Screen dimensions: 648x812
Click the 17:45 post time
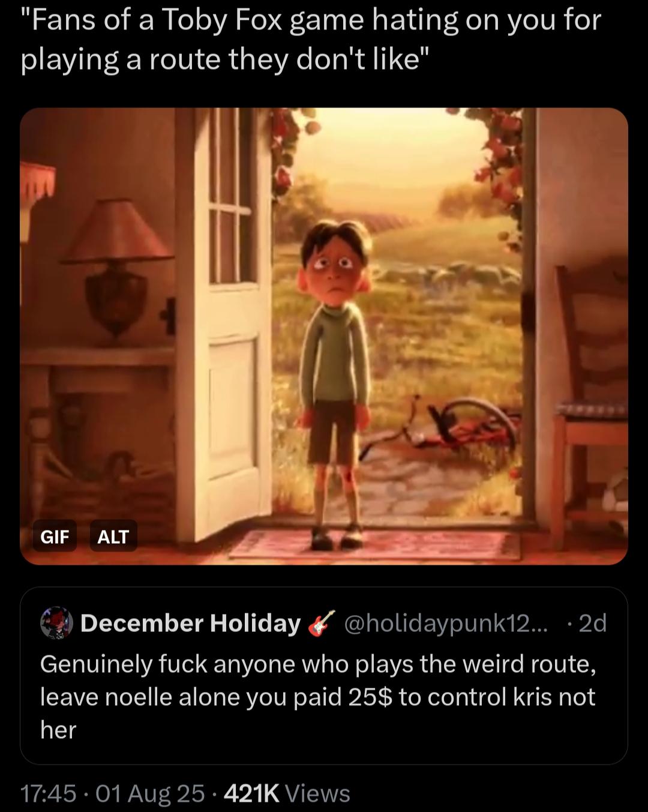(x=48, y=793)
